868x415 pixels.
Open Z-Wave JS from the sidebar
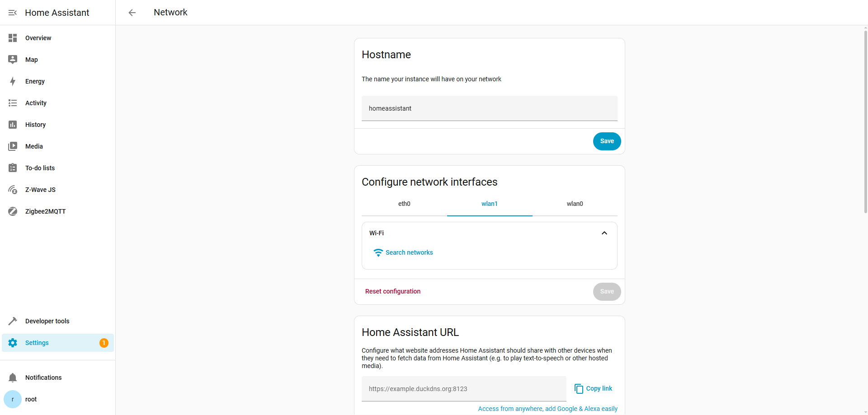click(x=40, y=190)
